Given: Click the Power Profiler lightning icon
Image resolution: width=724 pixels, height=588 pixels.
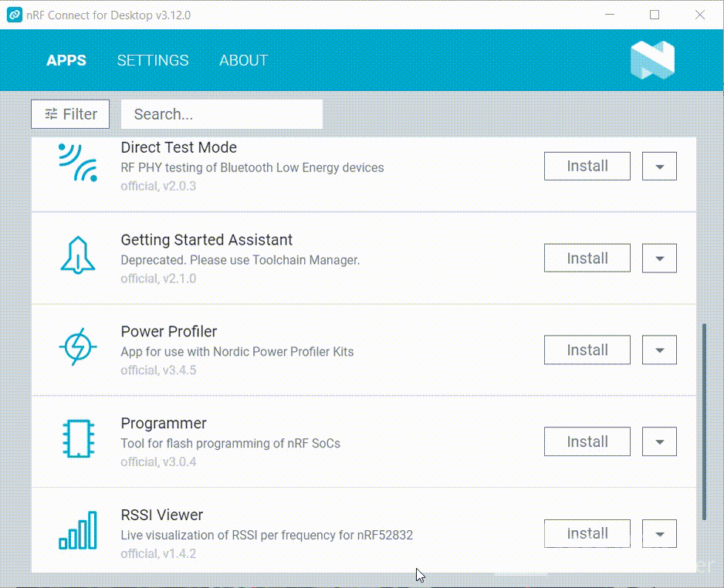Looking at the screenshot, I should 77,346.
